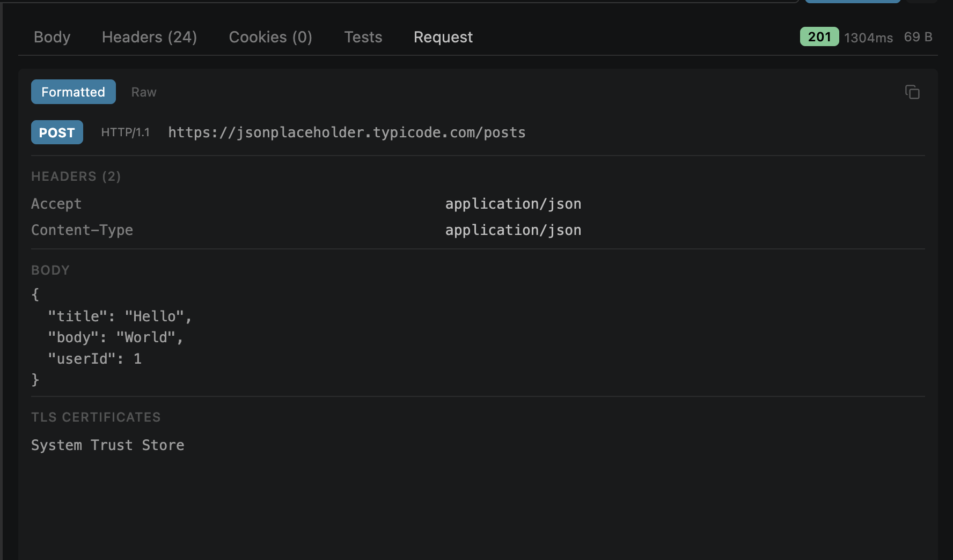Click the POST method badge

pyautogui.click(x=57, y=132)
